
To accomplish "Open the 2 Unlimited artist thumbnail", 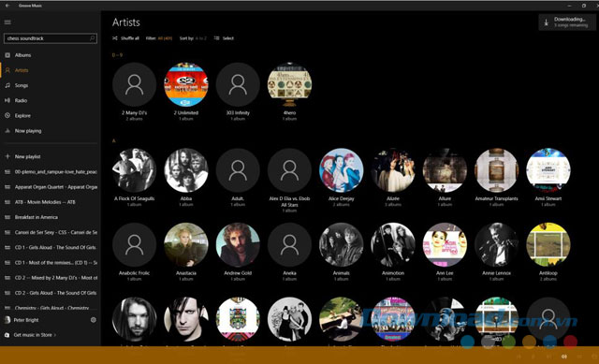I will (186, 84).
